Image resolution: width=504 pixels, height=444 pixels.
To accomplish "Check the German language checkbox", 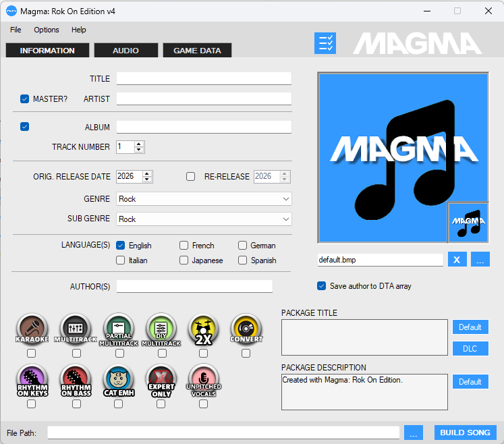I will pos(242,246).
